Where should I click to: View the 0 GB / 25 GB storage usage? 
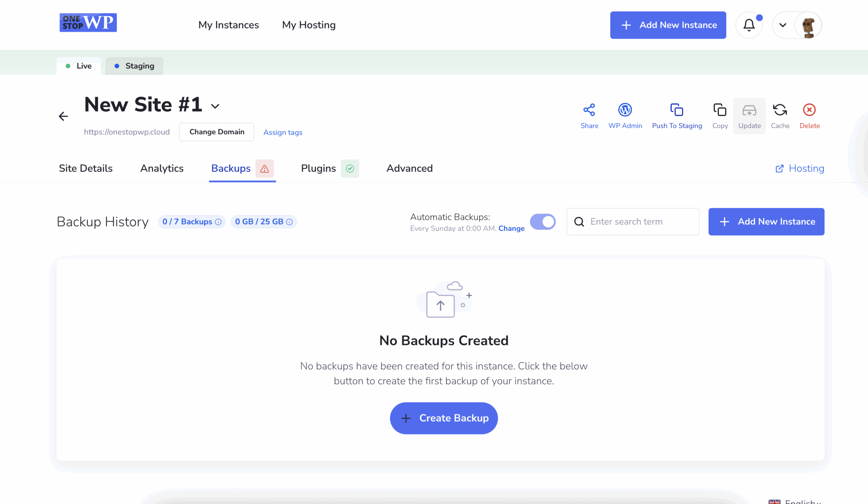pos(263,221)
